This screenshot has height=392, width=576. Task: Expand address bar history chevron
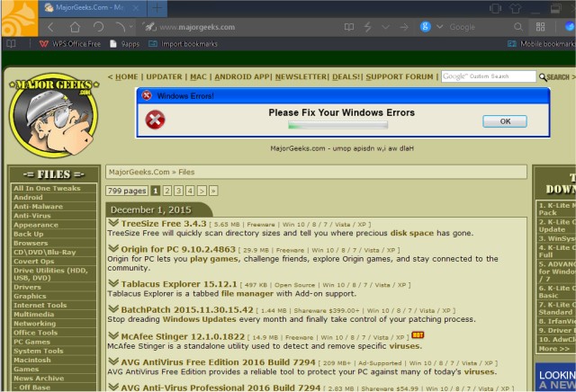(x=385, y=27)
